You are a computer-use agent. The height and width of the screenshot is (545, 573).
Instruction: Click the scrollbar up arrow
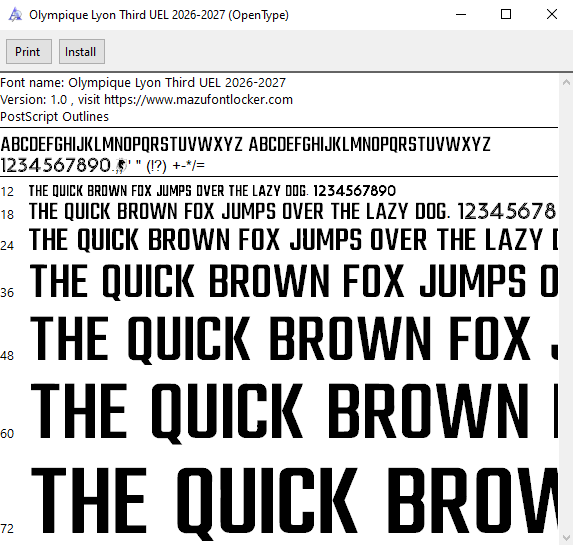pyautogui.click(x=566, y=82)
